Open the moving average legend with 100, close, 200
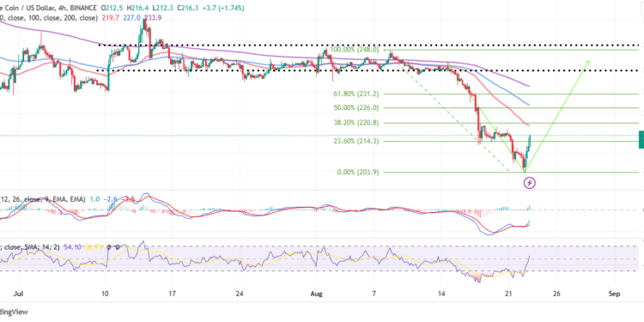644x322 pixels. (49, 18)
